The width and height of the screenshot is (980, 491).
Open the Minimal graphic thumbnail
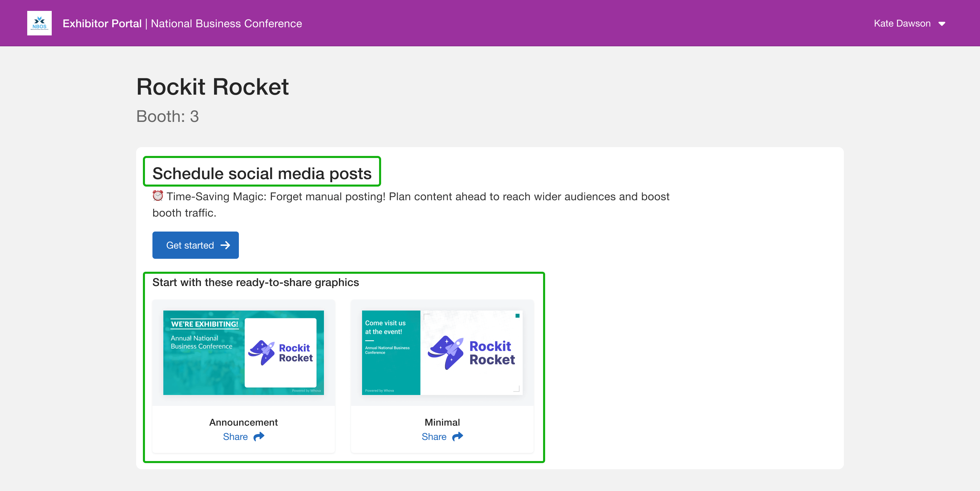click(442, 352)
